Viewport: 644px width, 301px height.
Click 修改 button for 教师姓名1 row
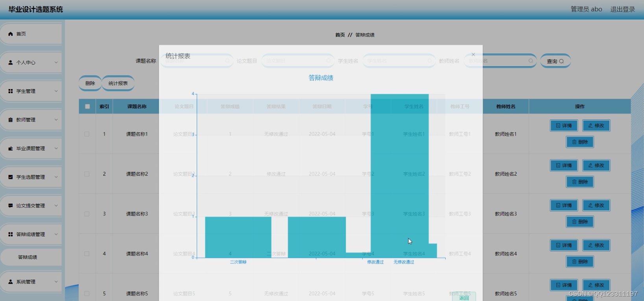click(596, 126)
